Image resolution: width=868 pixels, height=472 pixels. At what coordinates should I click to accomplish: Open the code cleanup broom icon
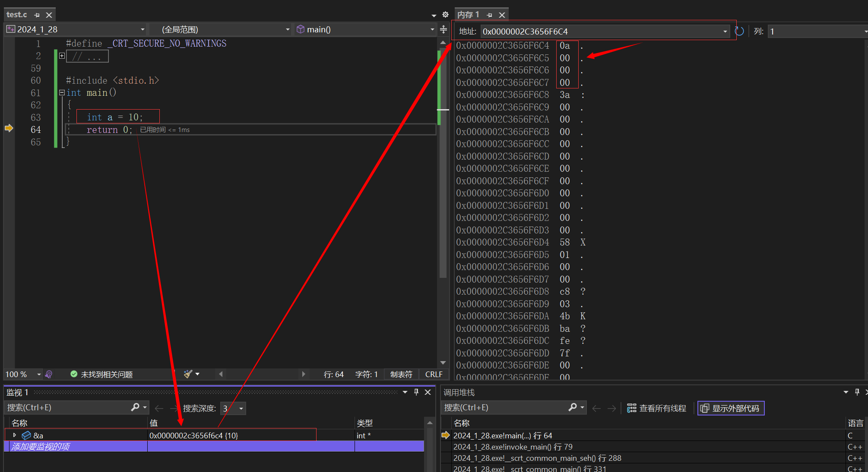click(x=188, y=374)
